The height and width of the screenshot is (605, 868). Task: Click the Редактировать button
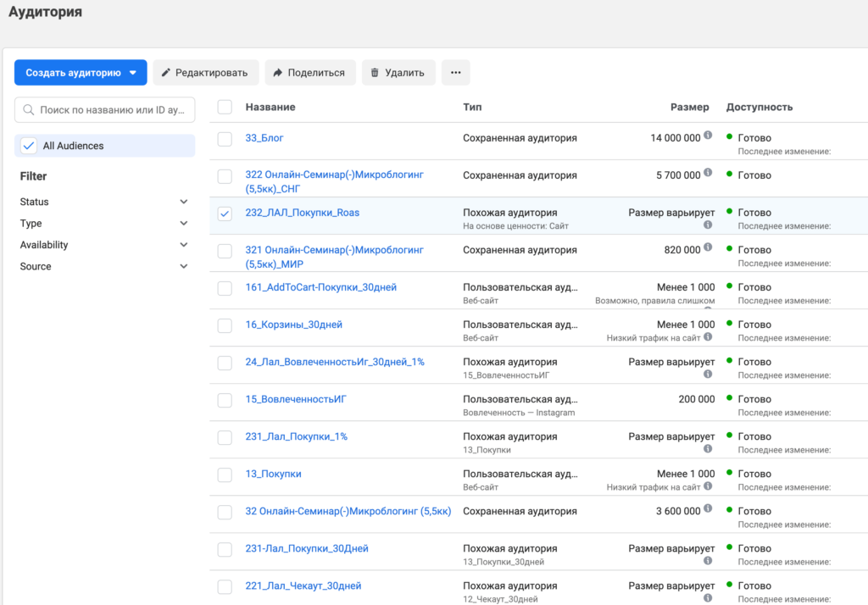(206, 73)
